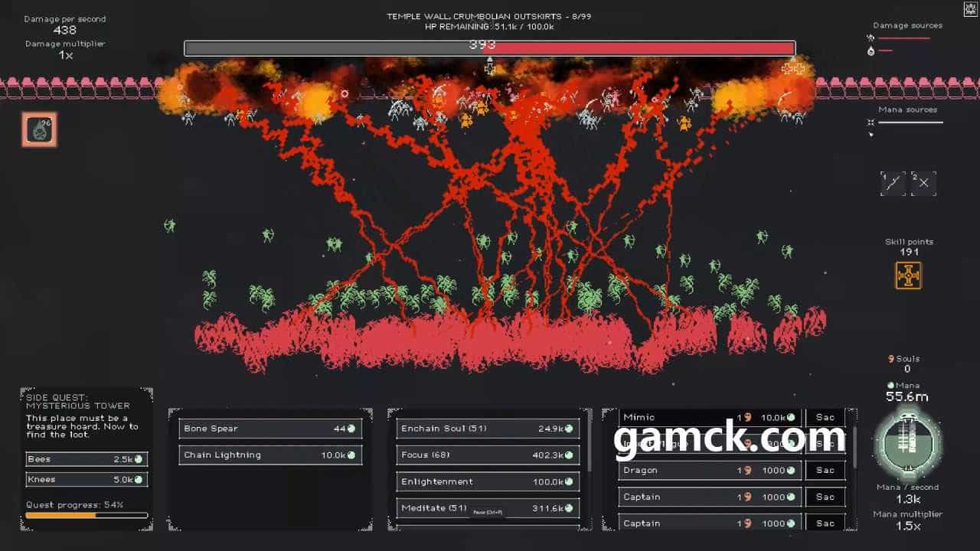Viewport: 980px width, 551px height.
Task: Click the first mana source icon
Action: click(x=871, y=122)
